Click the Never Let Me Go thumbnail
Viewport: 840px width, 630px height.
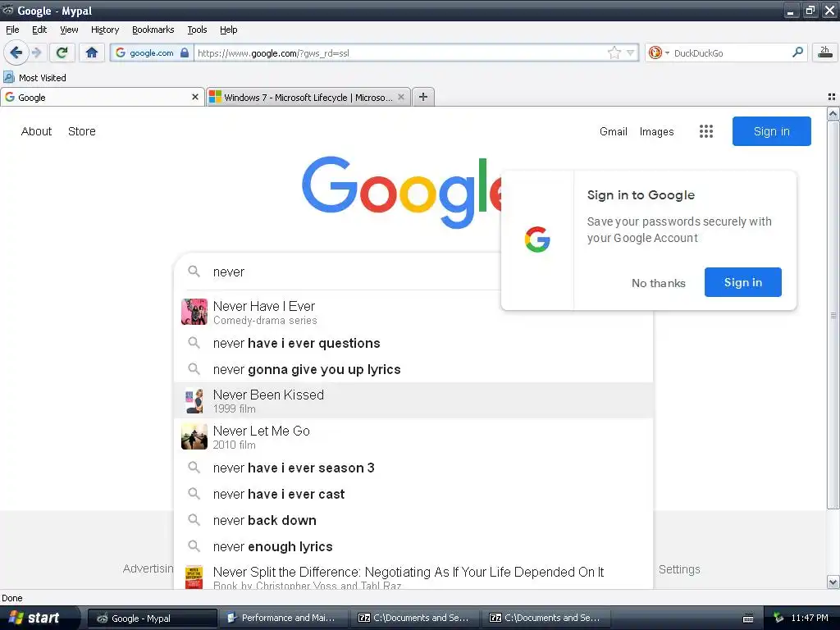coord(194,436)
